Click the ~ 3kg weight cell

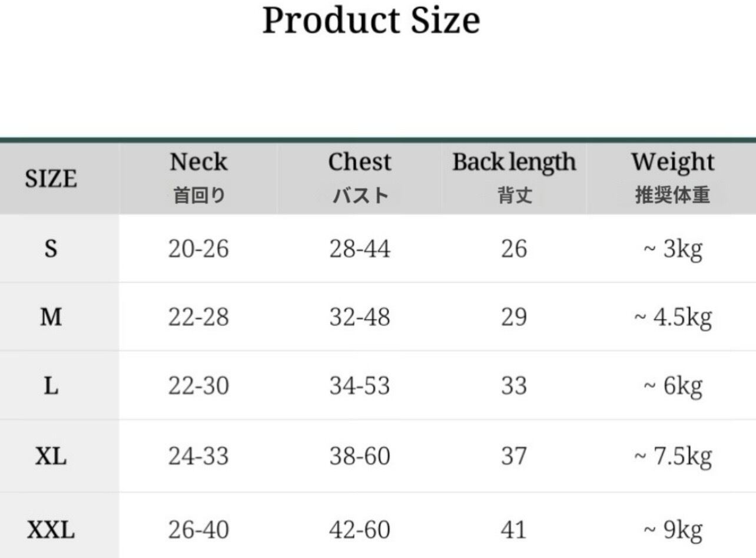click(673, 249)
